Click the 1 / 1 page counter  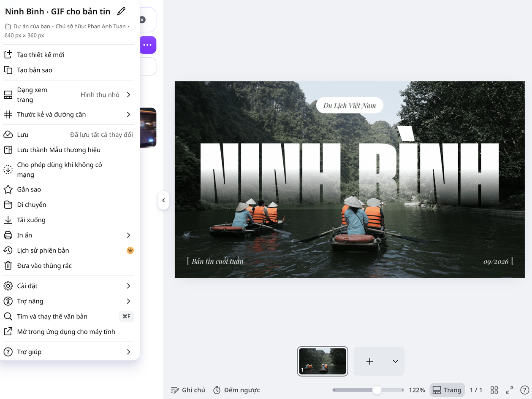tap(476, 390)
